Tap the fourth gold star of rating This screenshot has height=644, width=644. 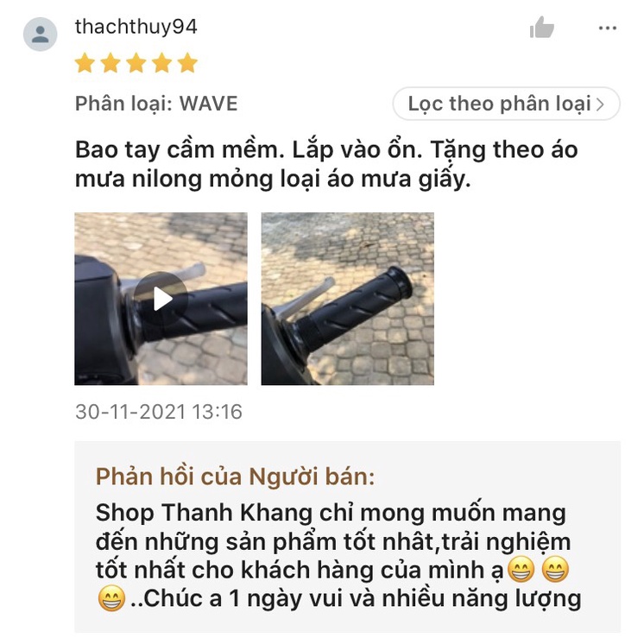coord(161,63)
